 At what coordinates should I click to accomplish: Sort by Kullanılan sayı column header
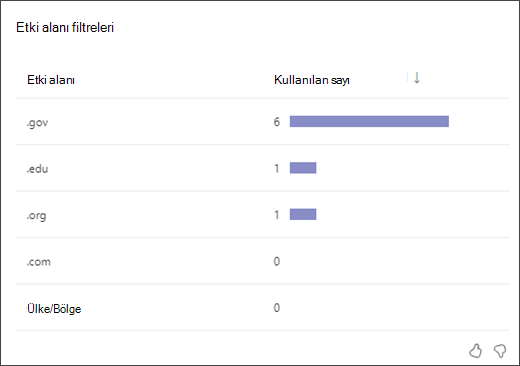pos(312,80)
